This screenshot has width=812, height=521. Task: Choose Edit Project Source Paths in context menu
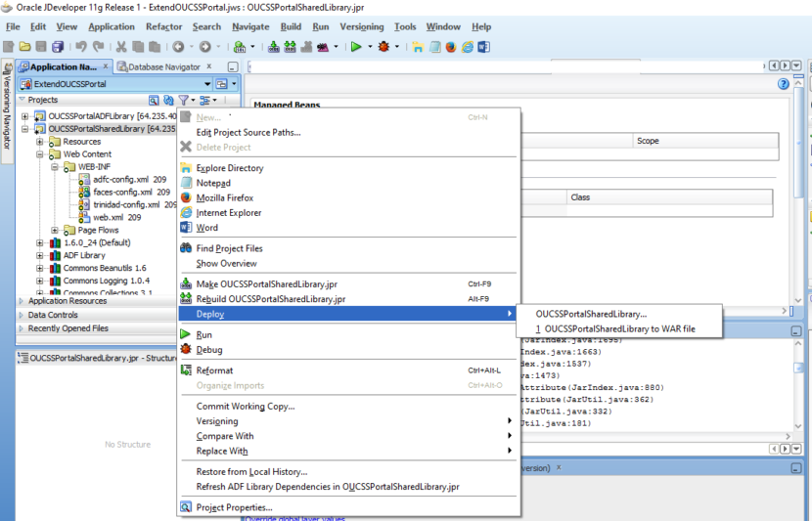248,132
